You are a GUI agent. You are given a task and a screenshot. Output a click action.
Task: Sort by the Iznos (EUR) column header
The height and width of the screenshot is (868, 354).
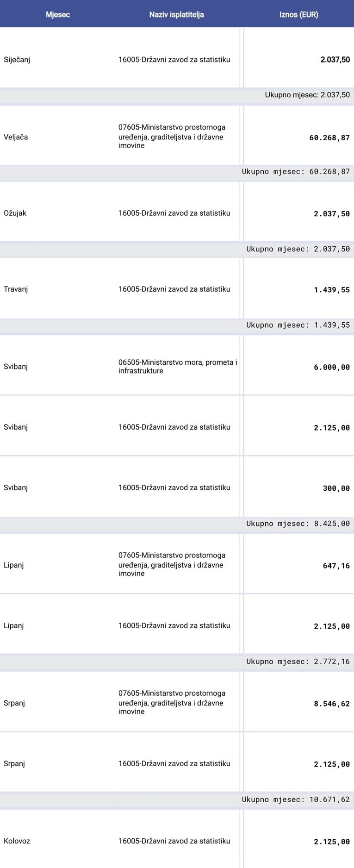(298, 15)
